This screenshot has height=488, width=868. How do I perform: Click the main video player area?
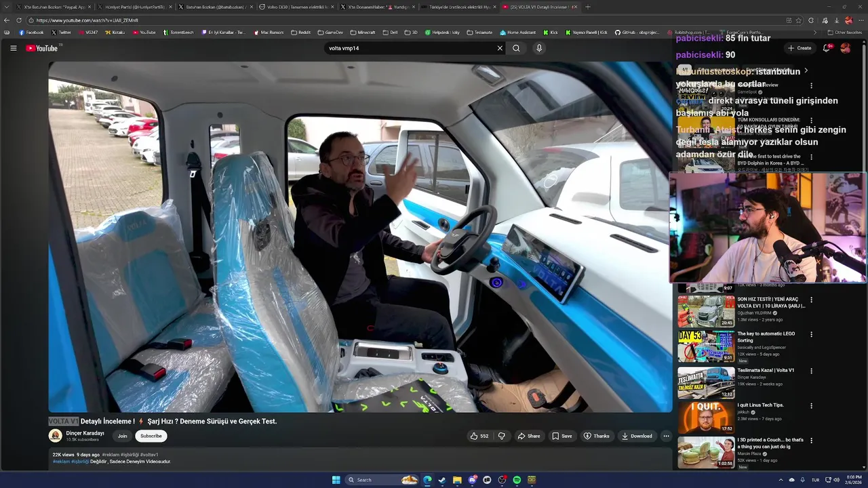point(360,237)
